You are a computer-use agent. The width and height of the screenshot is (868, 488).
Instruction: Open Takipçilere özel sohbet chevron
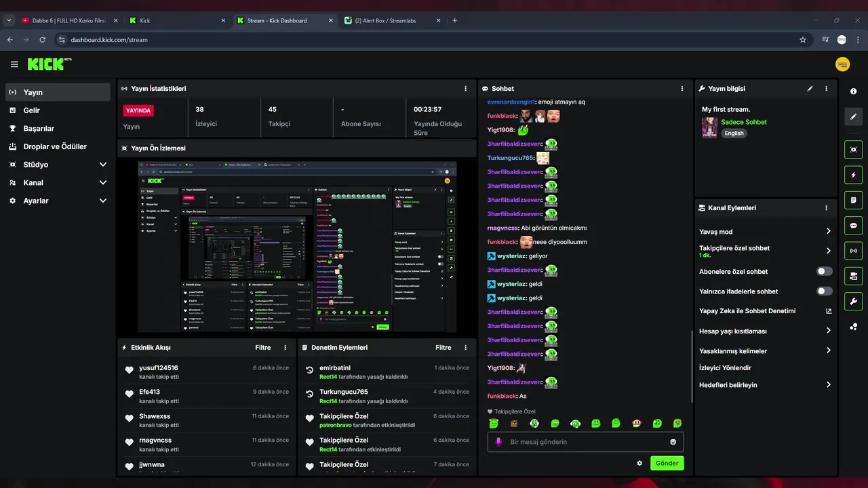tap(828, 251)
